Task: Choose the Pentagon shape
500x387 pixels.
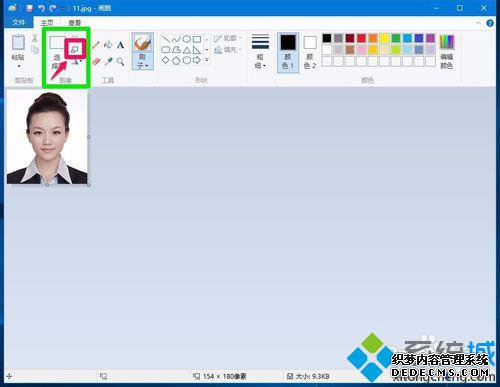Action: (x=176, y=60)
